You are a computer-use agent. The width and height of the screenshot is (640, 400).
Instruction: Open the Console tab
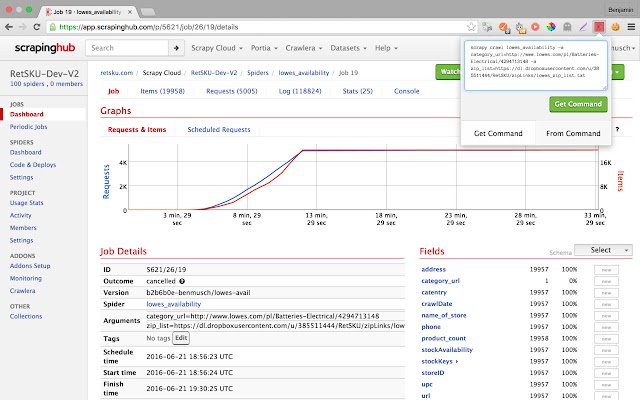pyautogui.click(x=407, y=91)
